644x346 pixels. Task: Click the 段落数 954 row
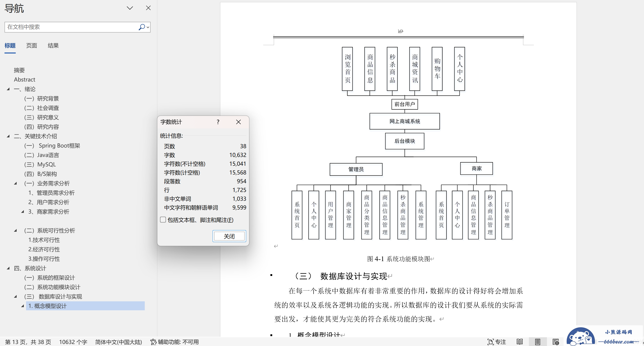(205, 181)
